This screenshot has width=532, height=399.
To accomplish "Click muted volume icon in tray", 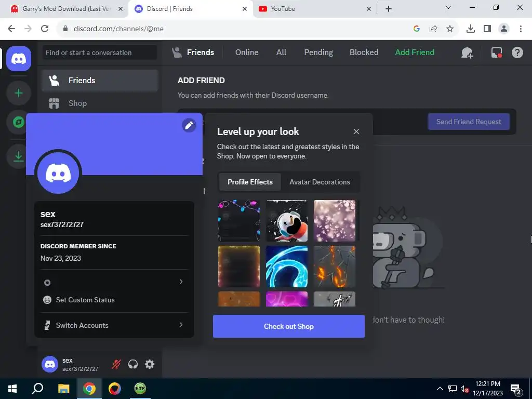I will 464,389.
